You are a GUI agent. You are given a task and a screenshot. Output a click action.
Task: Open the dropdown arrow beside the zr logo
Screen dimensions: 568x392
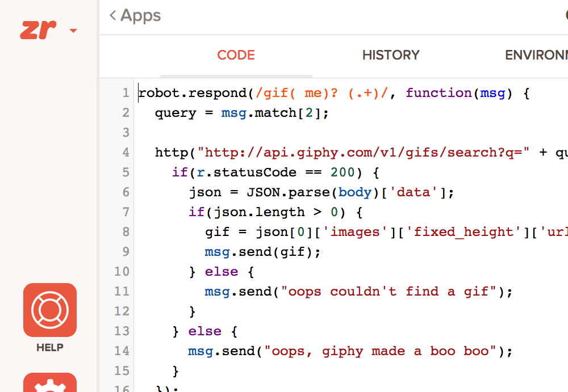tap(73, 31)
